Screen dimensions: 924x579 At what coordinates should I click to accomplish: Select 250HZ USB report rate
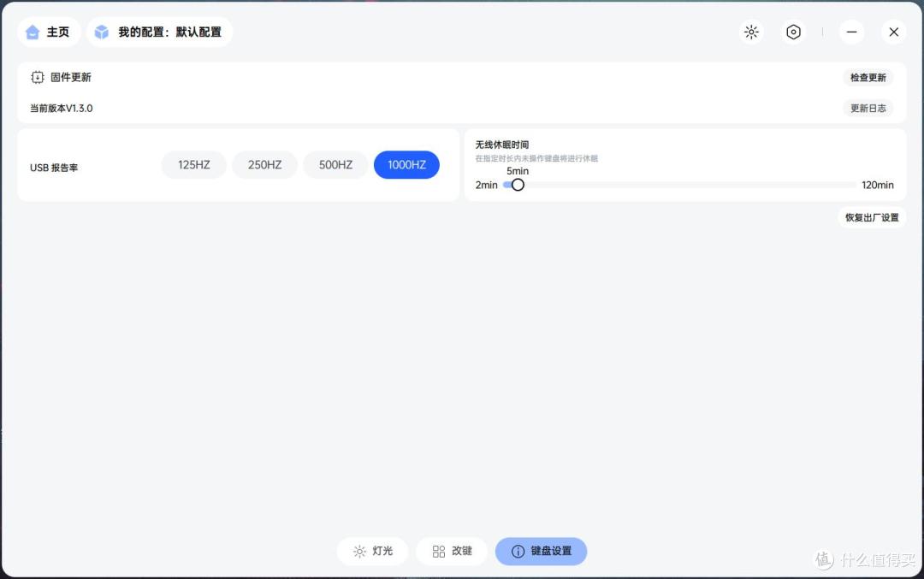(x=264, y=165)
